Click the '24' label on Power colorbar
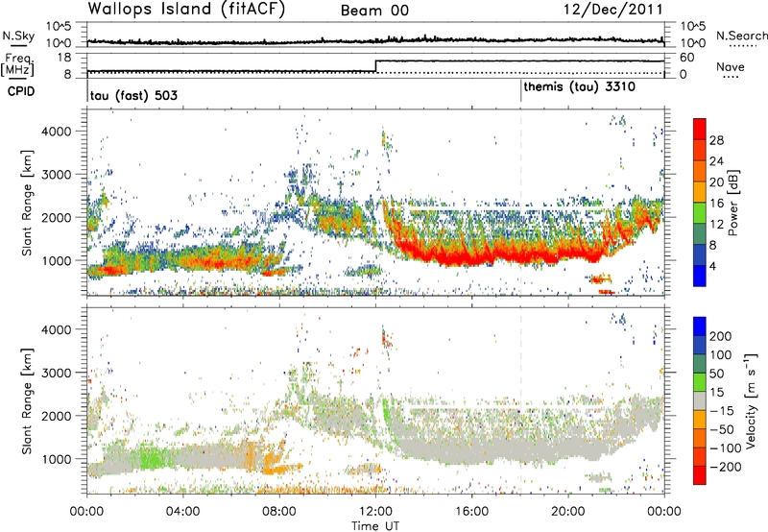768x532 pixels. pyautogui.click(x=716, y=161)
